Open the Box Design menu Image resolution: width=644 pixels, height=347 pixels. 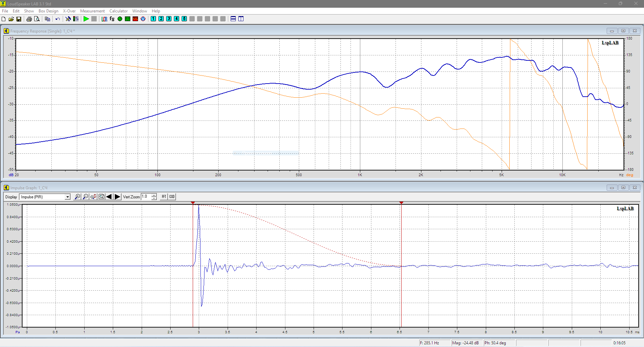coord(48,11)
